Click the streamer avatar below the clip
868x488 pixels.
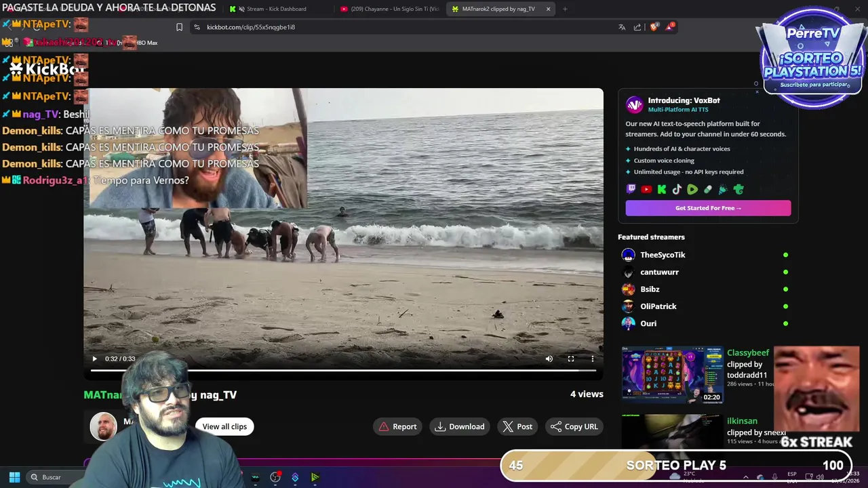pos(103,426)
